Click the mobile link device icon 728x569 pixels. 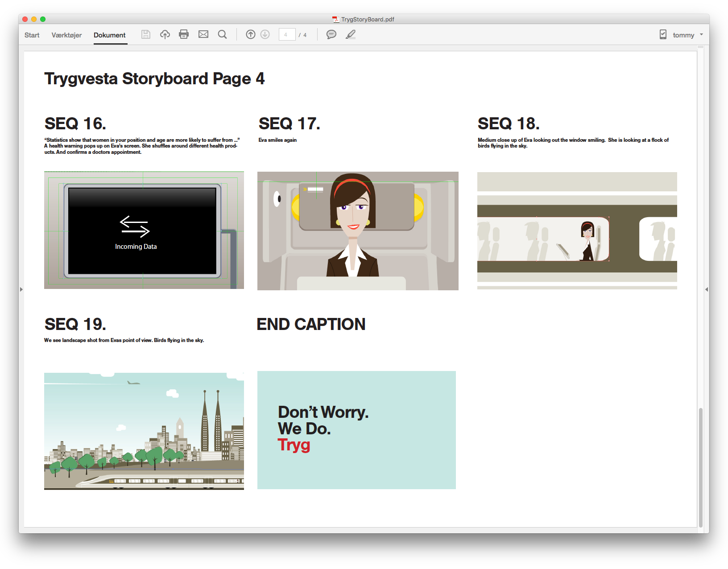[x=663, y=34]
